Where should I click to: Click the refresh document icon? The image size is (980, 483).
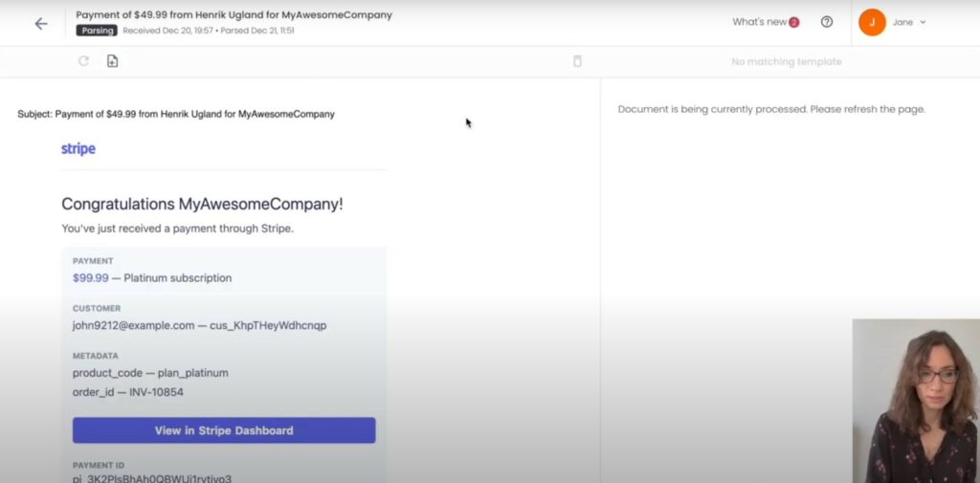coord(84,60)
